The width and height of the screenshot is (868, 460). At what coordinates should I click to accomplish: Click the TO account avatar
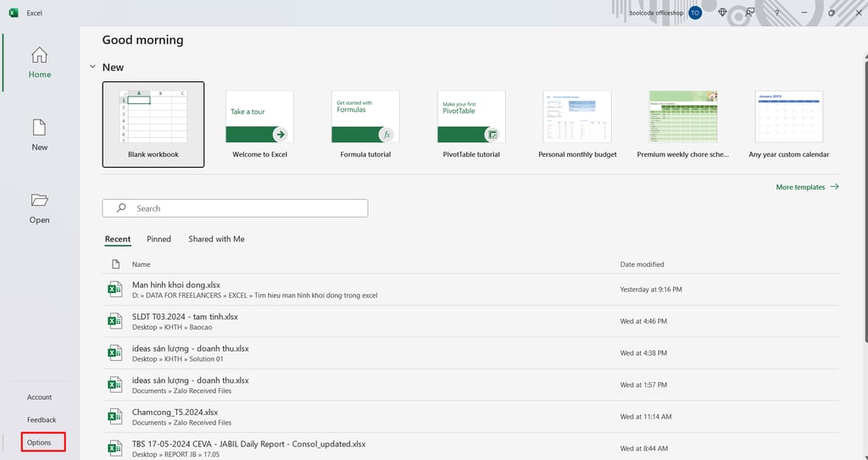coord(695,12)
